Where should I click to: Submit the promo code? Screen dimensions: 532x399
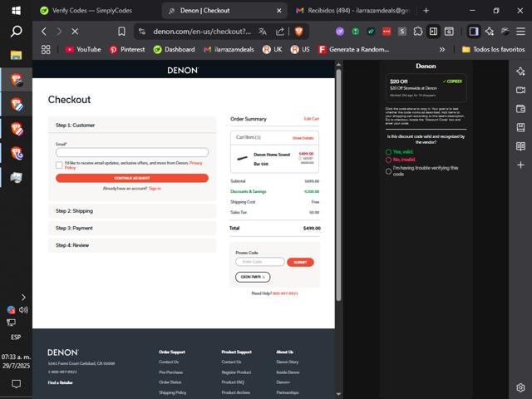pyautogui.click(x=300, y=263)
